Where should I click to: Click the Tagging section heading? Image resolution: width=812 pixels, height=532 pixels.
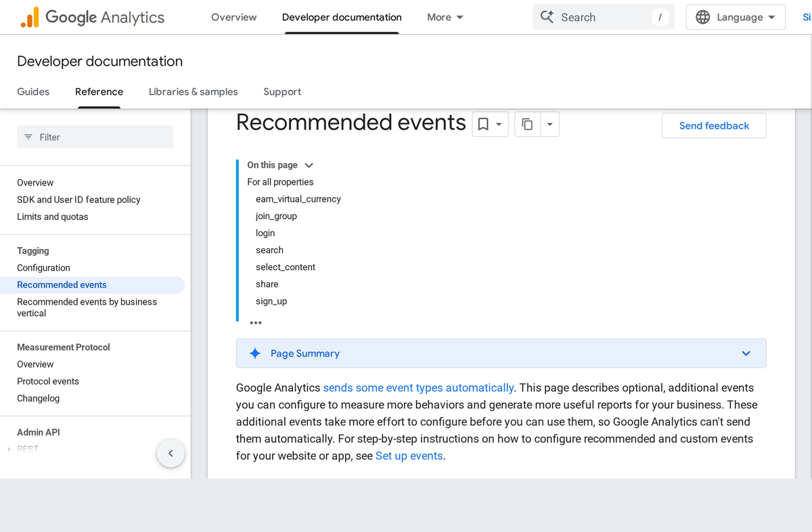pyautogui.click(x=33, y=250)
